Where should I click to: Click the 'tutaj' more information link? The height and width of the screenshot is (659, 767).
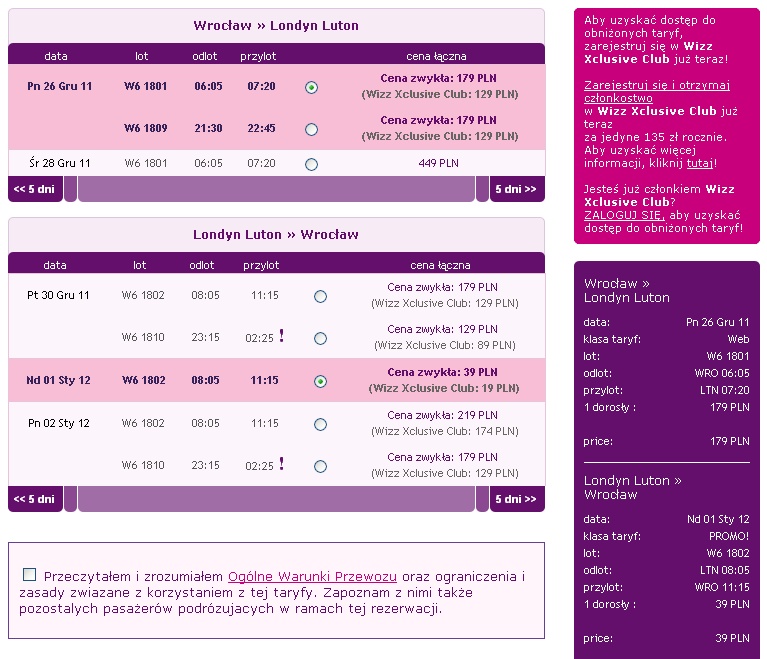(x=700, y=163)
